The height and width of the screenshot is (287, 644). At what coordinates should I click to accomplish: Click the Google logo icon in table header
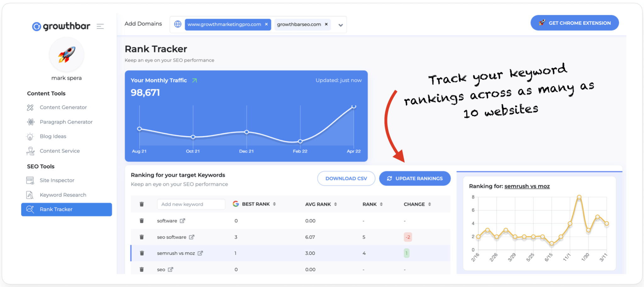click(x=236, y=204)
